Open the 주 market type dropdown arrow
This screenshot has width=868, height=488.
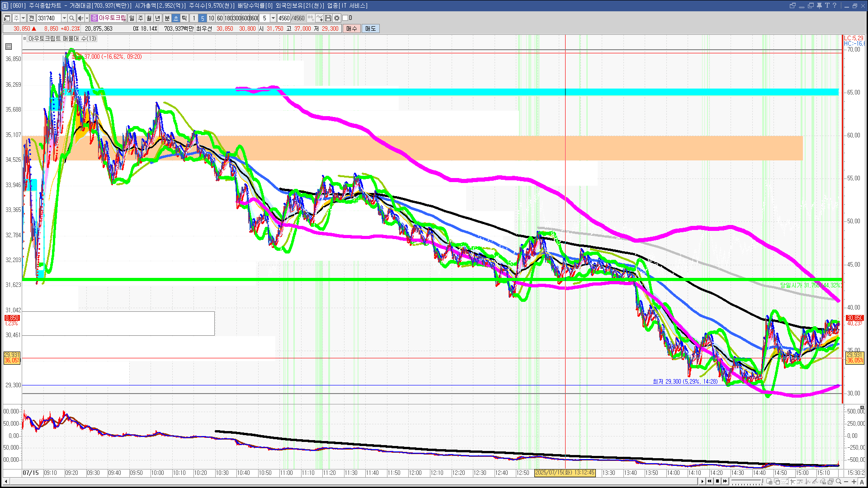click(23, 18)
